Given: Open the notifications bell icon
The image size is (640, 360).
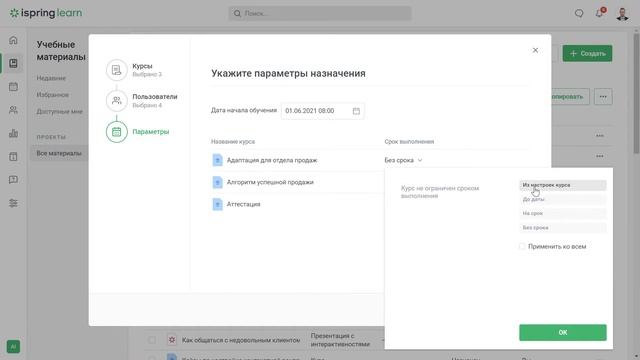Looking at the screenshot, I should click(x=600, y=13).
